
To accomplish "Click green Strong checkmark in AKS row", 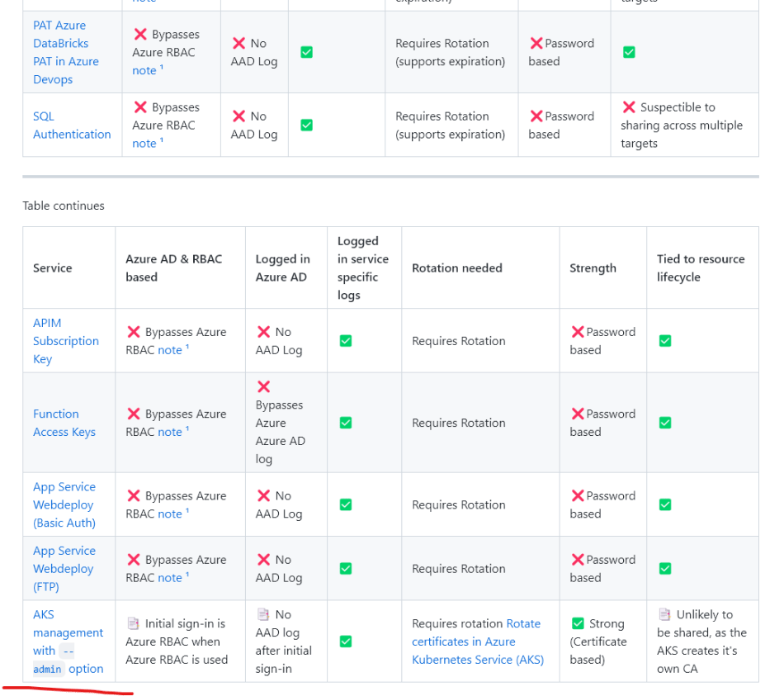I will (x=578, y=623).
